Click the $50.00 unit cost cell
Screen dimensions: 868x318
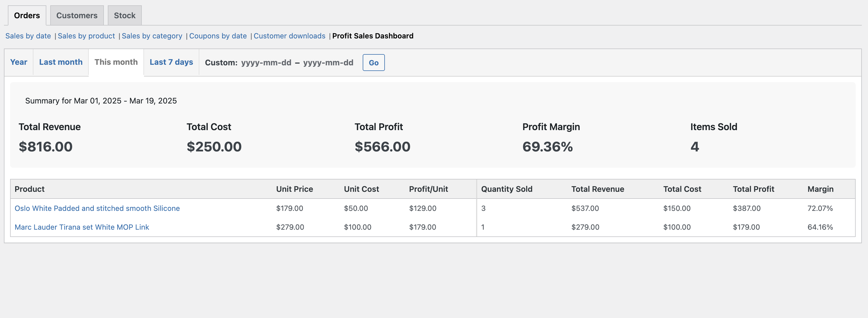coord(356,208)
